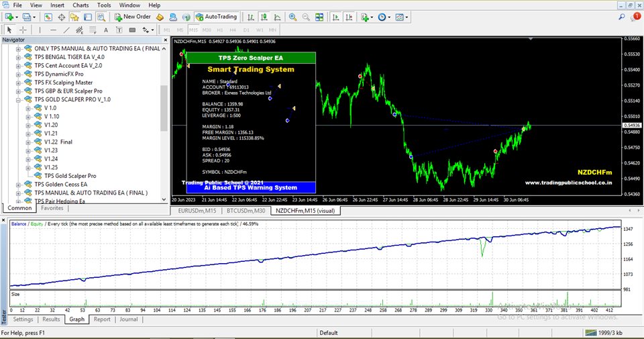Switch to Navigator Favorites tab
Screen dimensions: 644x339
click(52, 208)
